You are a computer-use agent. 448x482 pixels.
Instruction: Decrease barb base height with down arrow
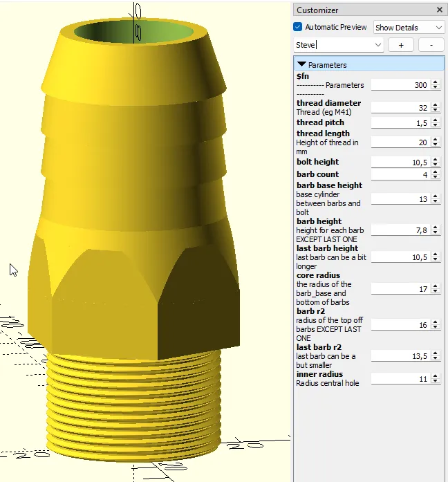pos(435,201)
